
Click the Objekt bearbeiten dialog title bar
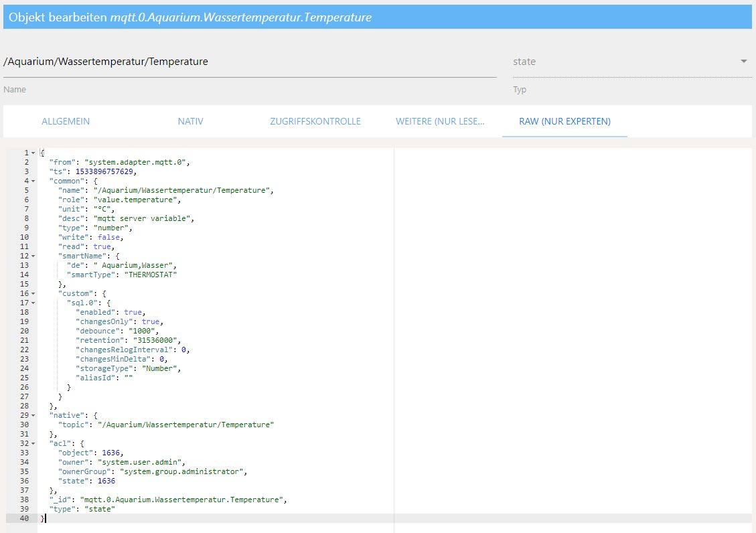coord(378,17)
